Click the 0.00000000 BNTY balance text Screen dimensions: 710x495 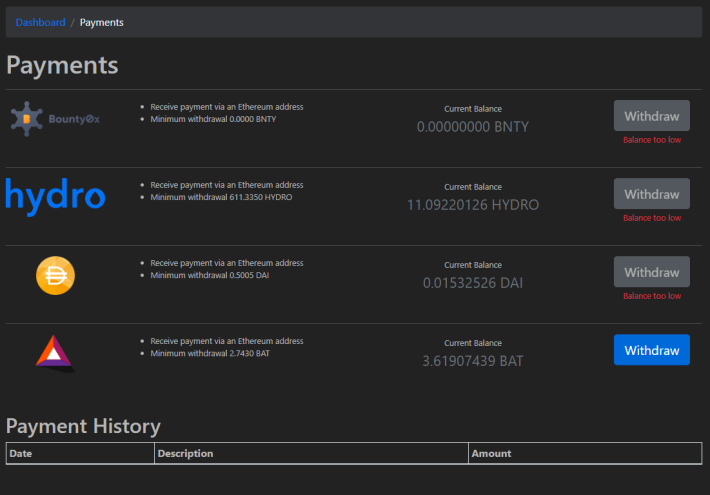(473, 127)
